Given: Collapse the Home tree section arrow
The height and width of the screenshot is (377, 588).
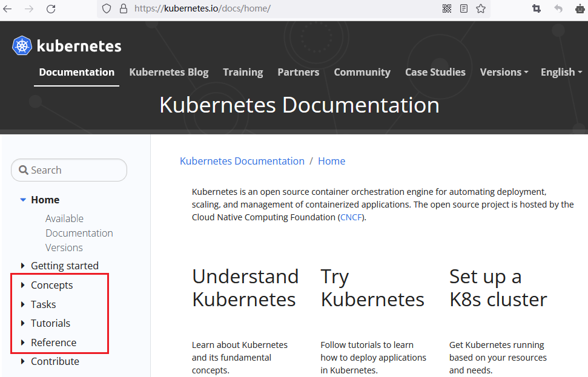Looking at the screenshot, I should click(x=23, y=200).
